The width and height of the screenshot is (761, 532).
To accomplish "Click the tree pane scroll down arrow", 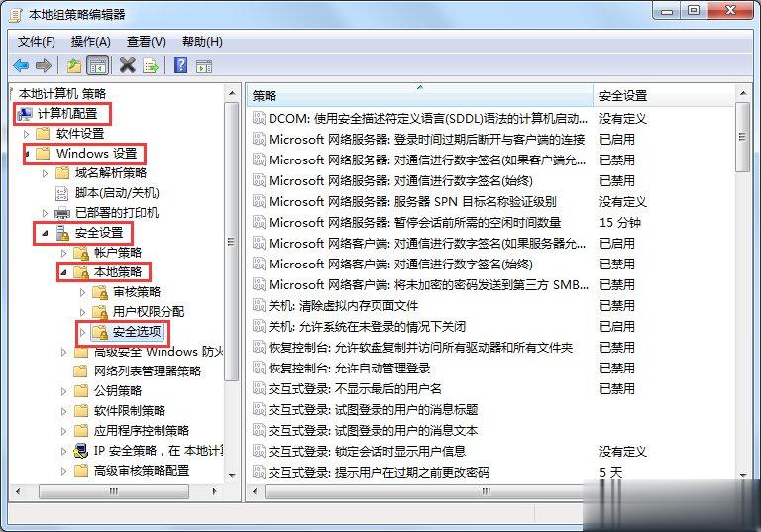I will coord(232,475).
